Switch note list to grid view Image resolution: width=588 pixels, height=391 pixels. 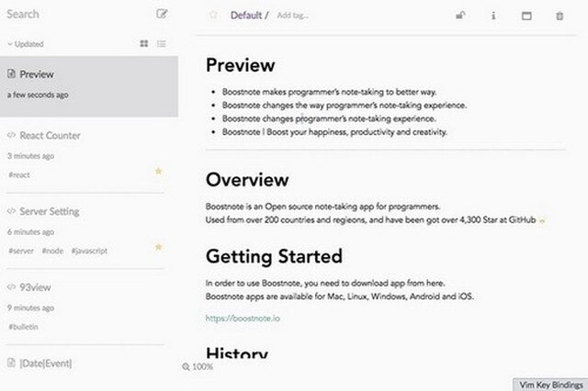[x=144, y=44]
